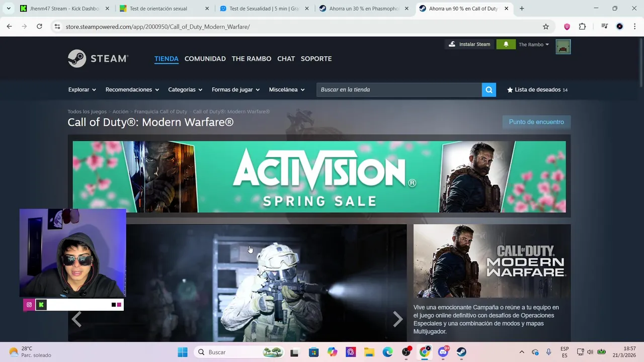This screenshot has height=362, width=644.
Task: Click the blue store search magnifier button
Action: click(489, 89)
